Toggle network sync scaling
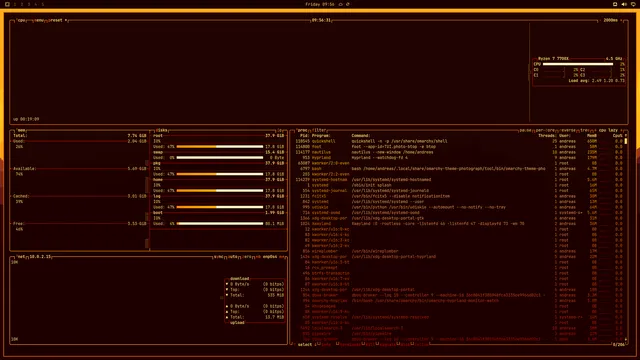This screenshot has width=640, height=360. coord(219,257)
